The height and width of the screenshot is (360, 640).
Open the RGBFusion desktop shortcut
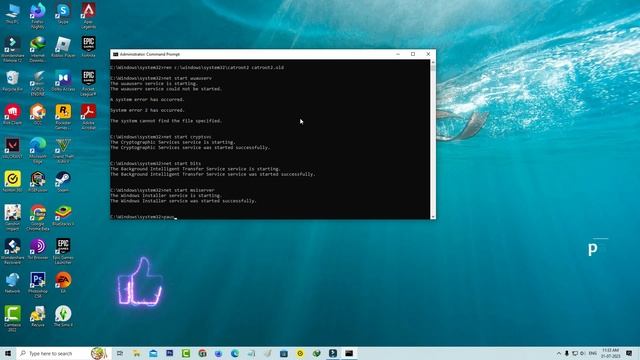(x=38, y=182)
